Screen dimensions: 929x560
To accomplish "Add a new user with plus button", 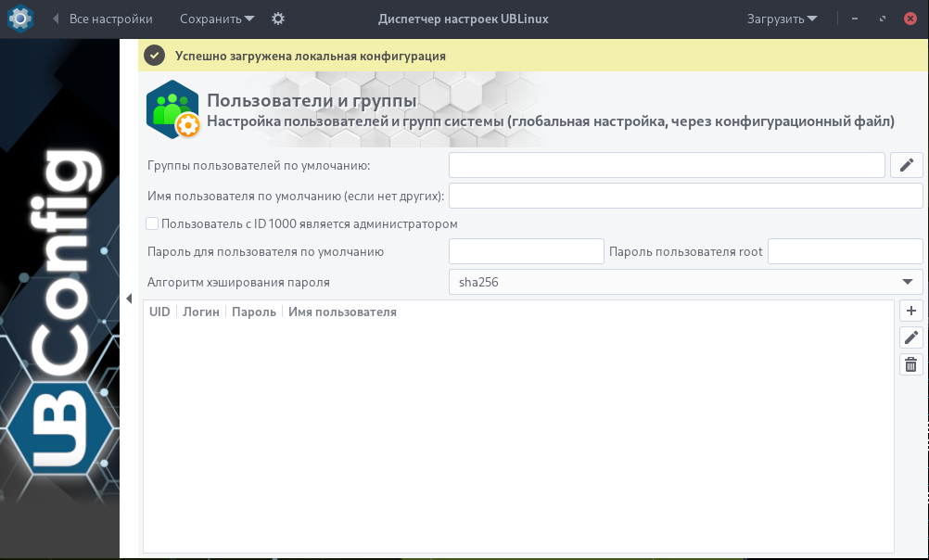I will click(910, 312).
